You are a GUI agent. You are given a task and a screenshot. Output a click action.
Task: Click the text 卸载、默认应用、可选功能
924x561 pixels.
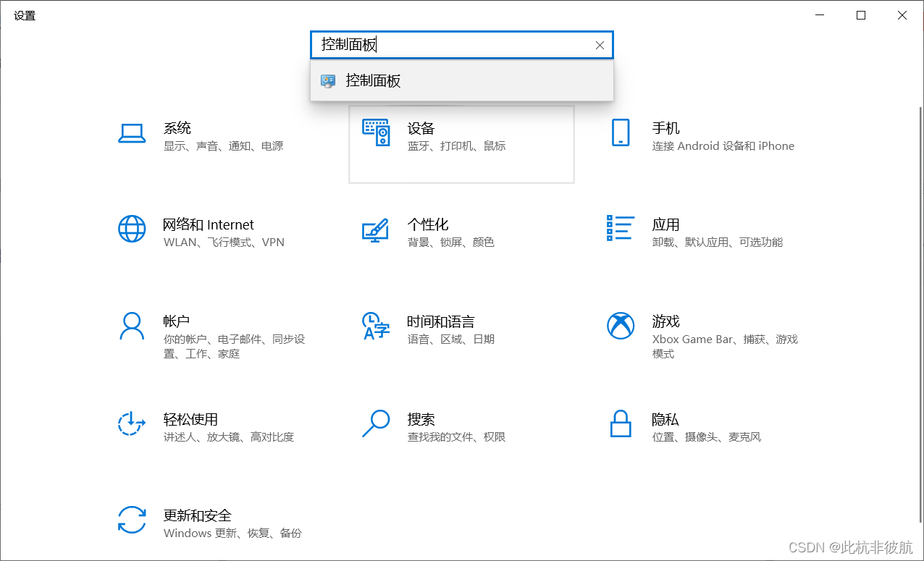pos(718,242)
